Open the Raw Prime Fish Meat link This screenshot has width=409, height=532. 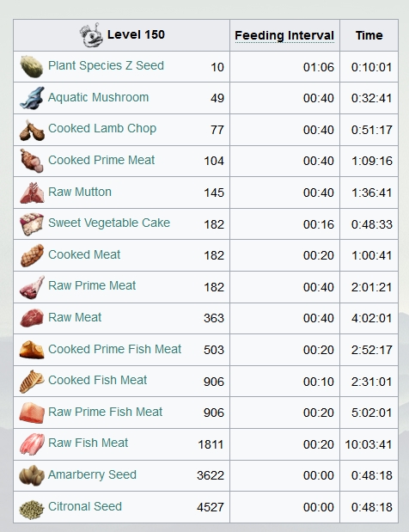105,412
